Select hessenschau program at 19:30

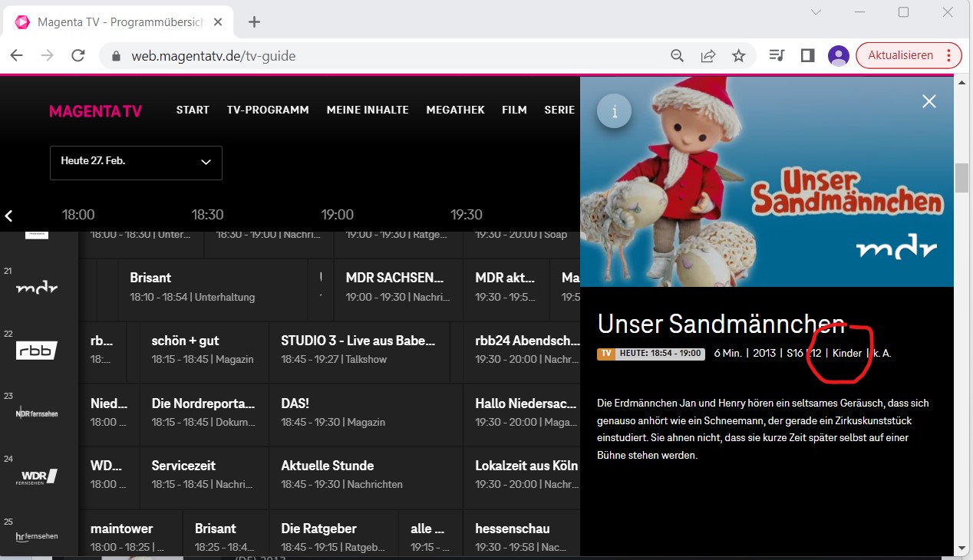(x=522, y=534)
